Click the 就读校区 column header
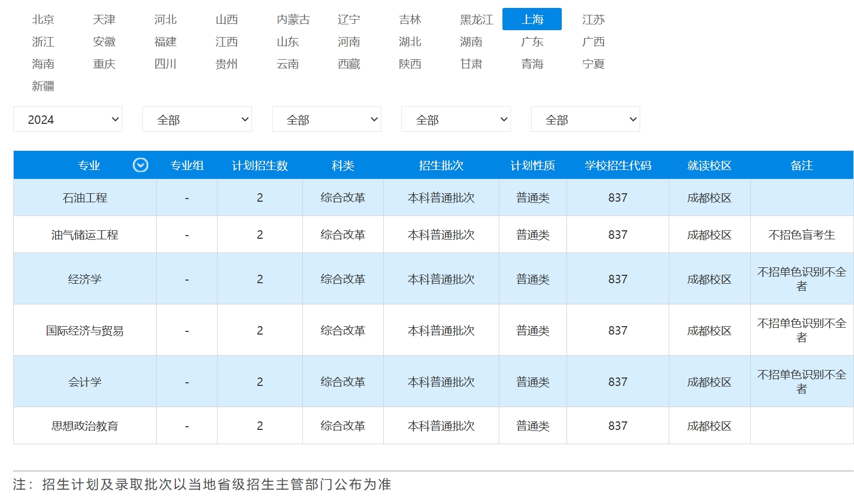Viewport: 854px width, 504px height. pos(709,166)
